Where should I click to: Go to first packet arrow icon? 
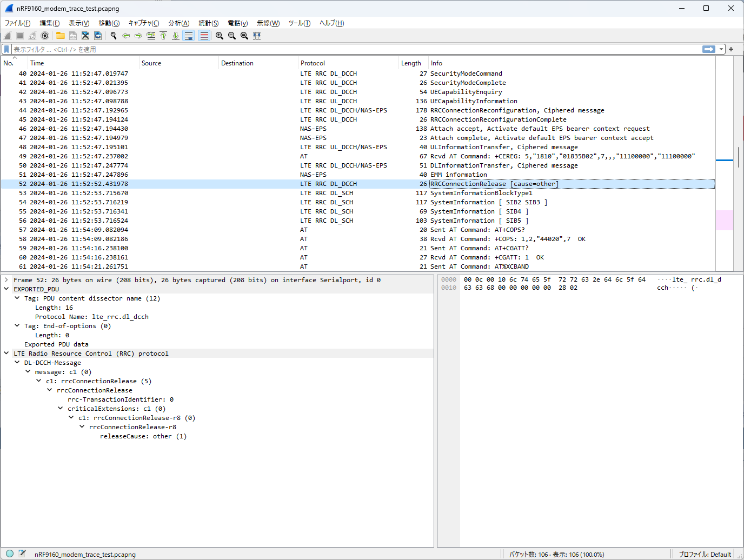point(163,36)
